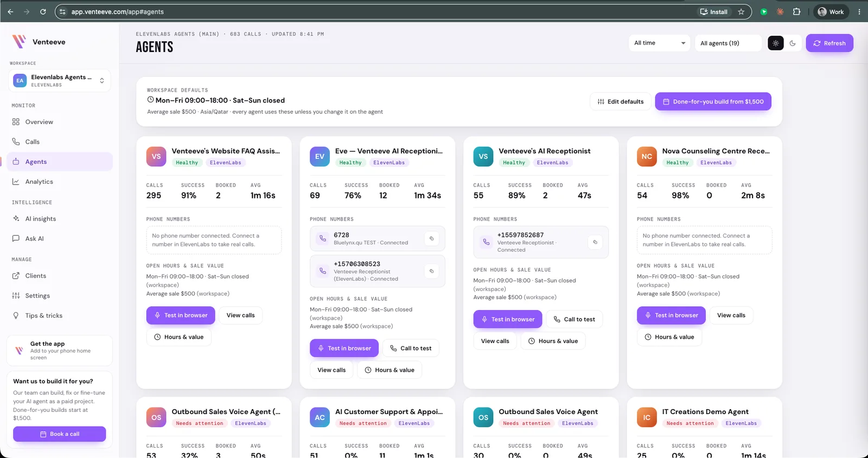Click Call to test for Eve agent
Viewport: 868px width, 458px height.
411,348
